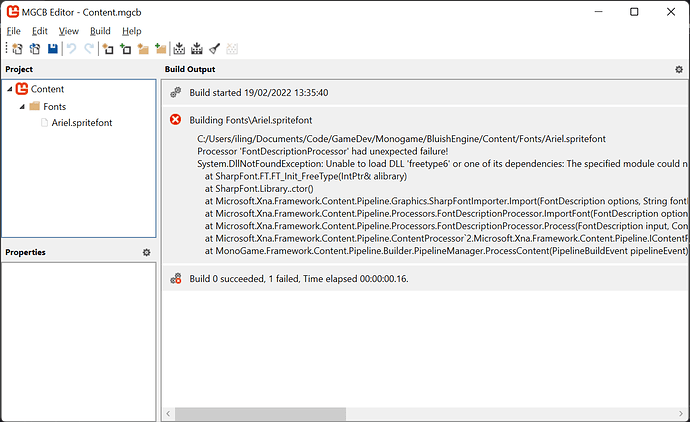Click the ContentProcessor`2 stack line
Screen dimensions: 690x422
(x=446, y=238)
